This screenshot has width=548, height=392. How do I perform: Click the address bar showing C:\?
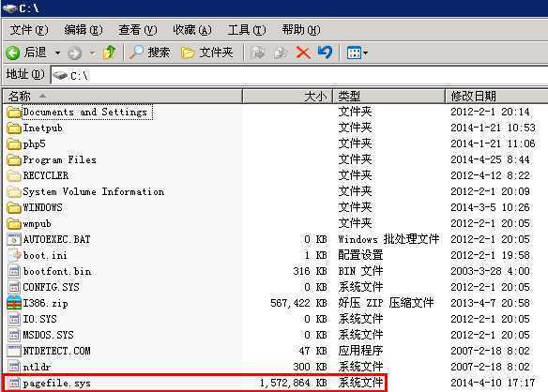(x=299, y=75)
